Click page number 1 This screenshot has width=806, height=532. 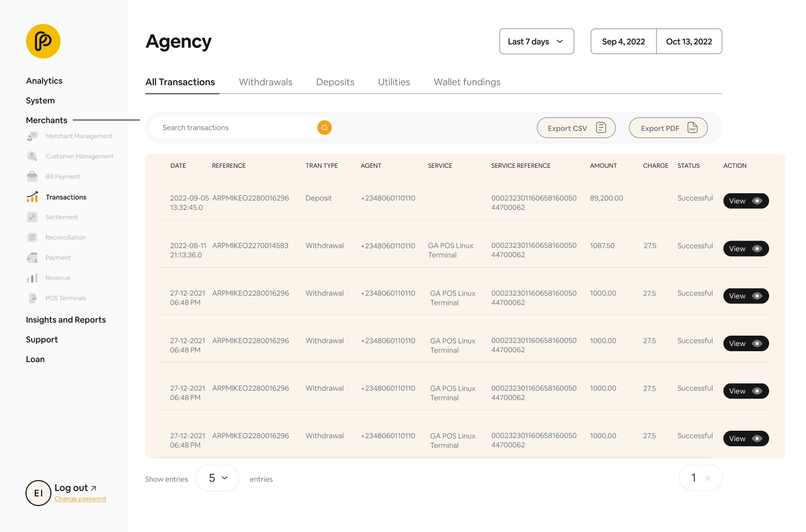pos(694,478)
